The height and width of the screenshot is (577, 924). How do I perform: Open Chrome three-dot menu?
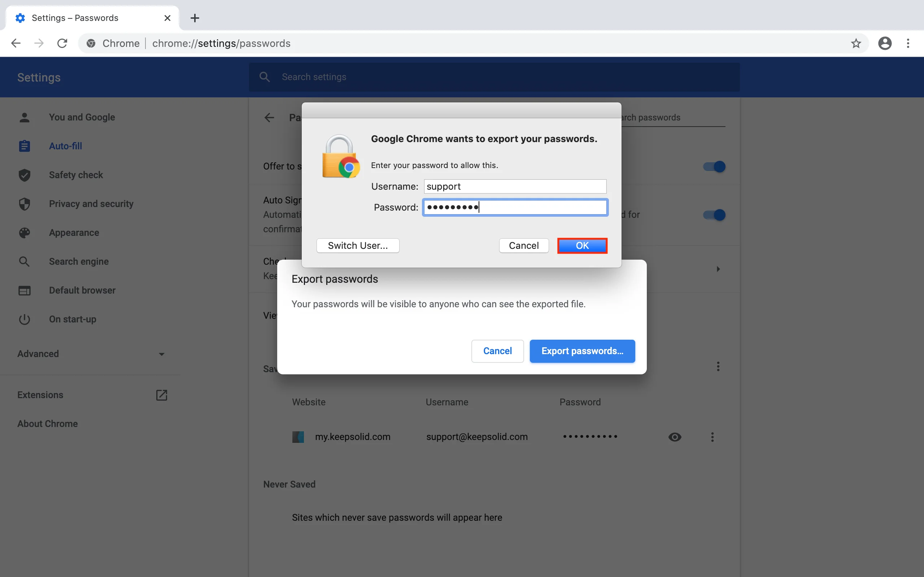908,44
